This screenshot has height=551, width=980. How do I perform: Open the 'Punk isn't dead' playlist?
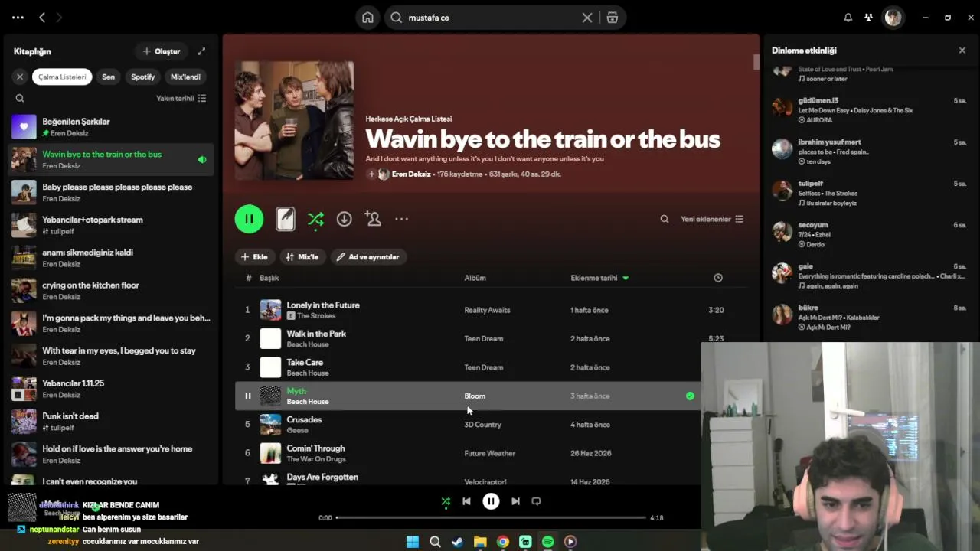point(112,422)
